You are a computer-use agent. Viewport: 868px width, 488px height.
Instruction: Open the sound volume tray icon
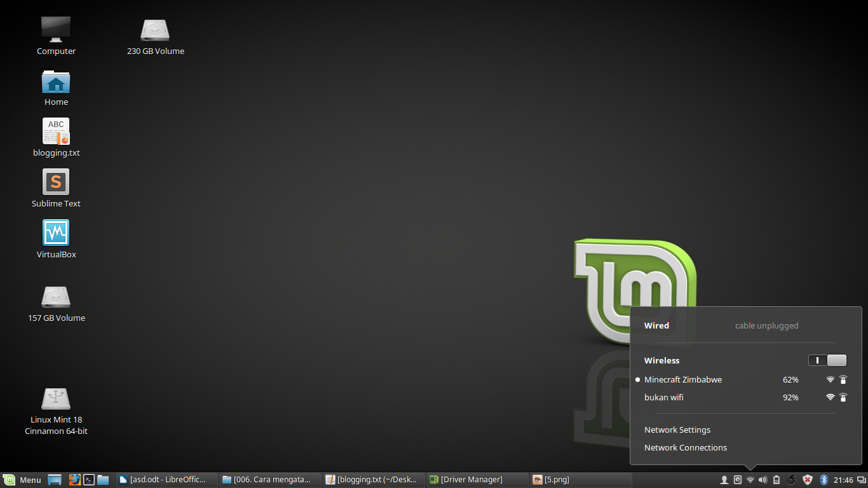tap(763, 480)
